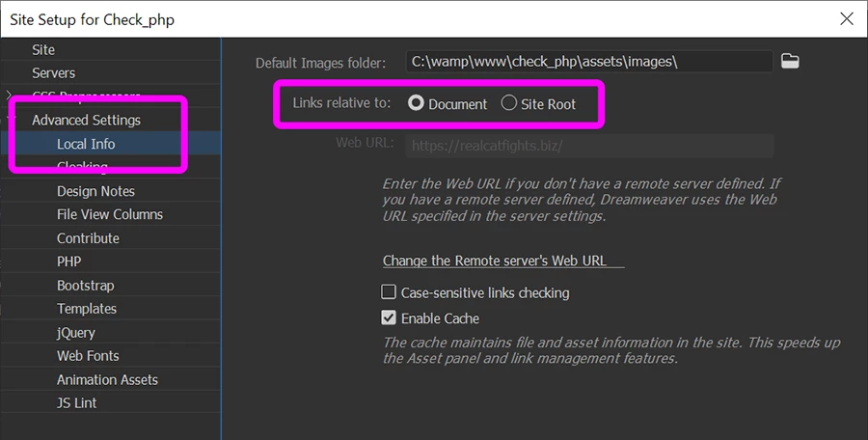Open jQuery settings
The width and height of the screenshot is (868, 440).
pyautogui.click(x=75, y=333)
